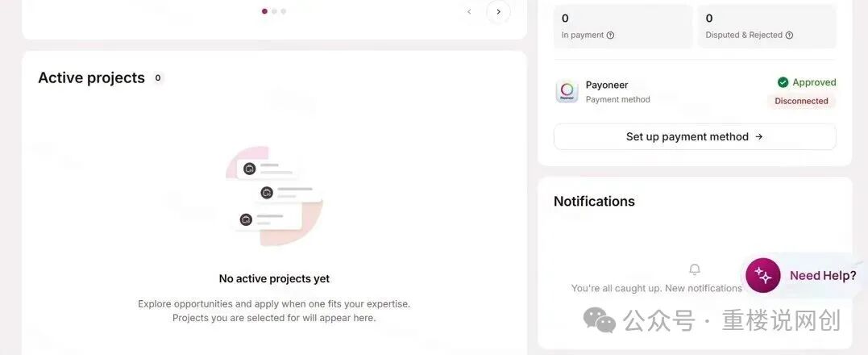
Task: Open the In payment amount card
Action: pyautogui.click(x=623, y=26)
